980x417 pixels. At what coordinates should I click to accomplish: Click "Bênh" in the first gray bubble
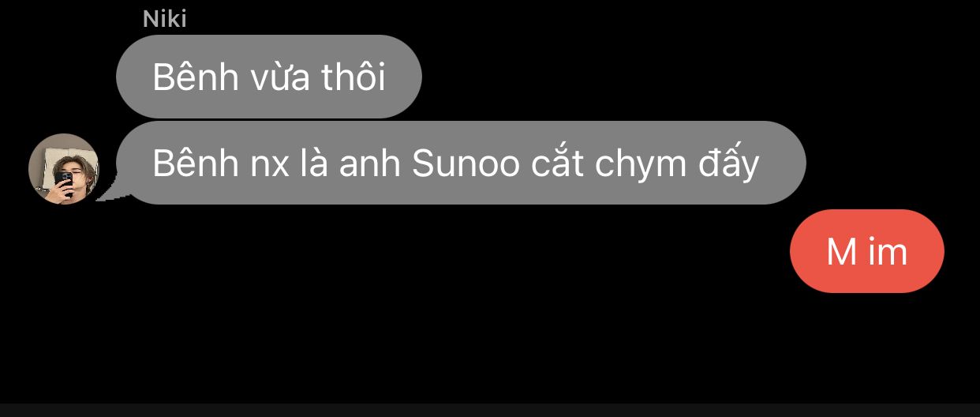195,77
